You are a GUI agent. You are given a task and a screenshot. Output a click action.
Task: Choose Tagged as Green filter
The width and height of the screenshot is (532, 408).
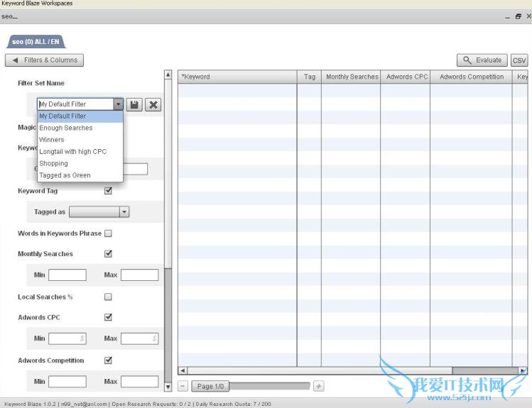[80, 175]
